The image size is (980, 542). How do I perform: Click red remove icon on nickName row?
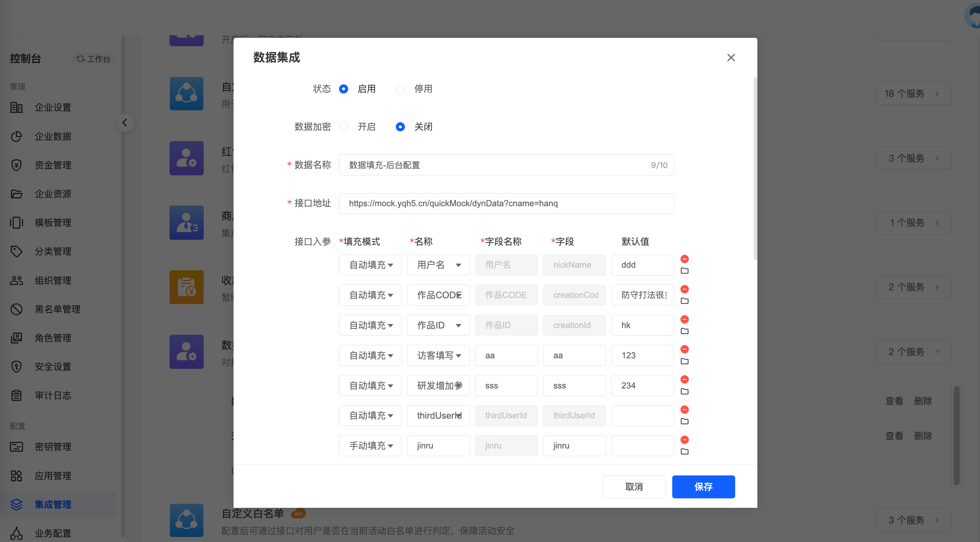click(x=684, y=259)
